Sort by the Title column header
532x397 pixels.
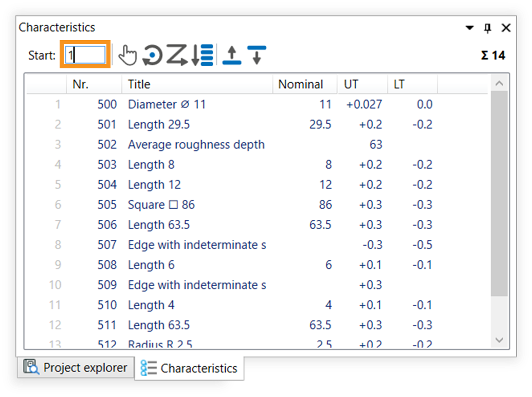tap(197, 84)
